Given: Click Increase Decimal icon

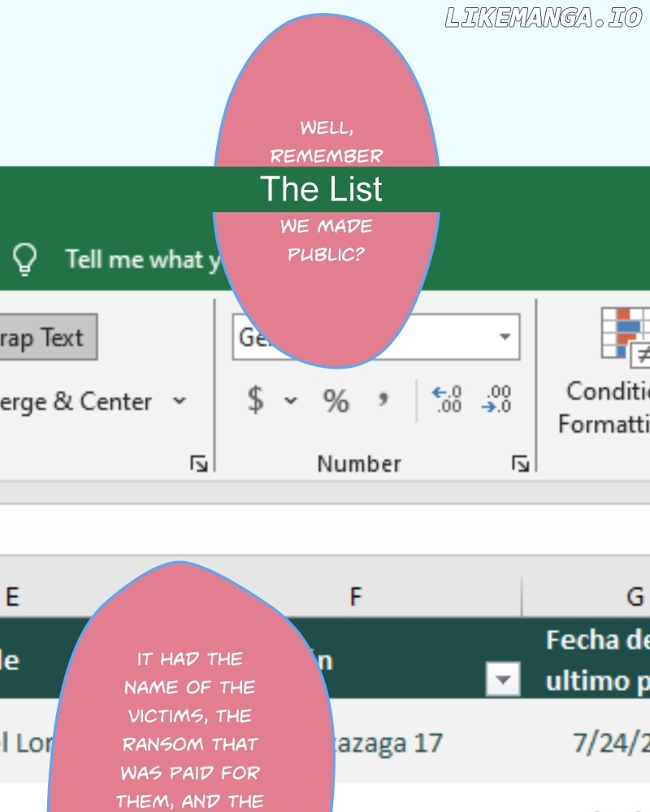Looking at the screenshot, I should (447, 400).
